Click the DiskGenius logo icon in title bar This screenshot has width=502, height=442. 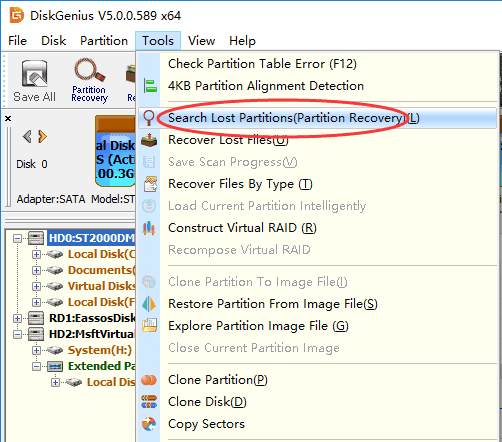(x=17, y=15)
